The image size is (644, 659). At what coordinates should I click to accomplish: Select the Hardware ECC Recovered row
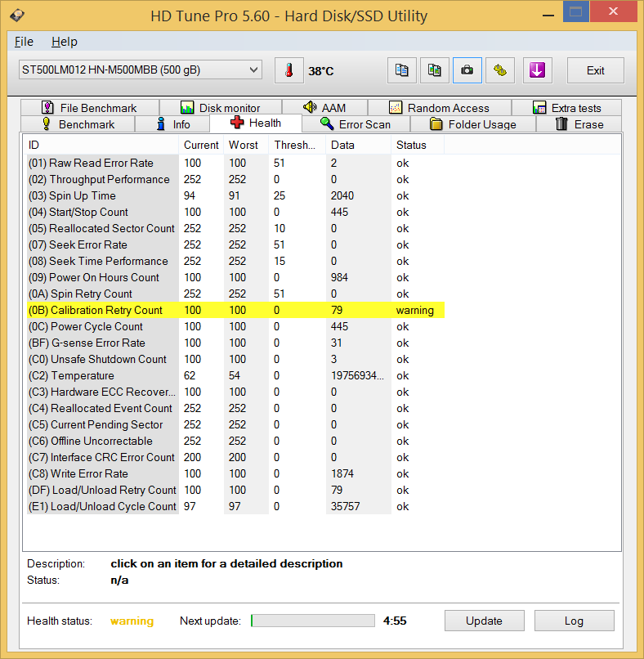(x=235, y=392)
